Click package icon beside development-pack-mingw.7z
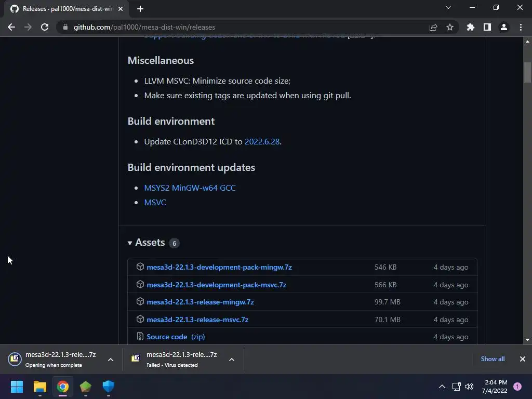Viewport: 532px width, 399px height. click(140, 267)
